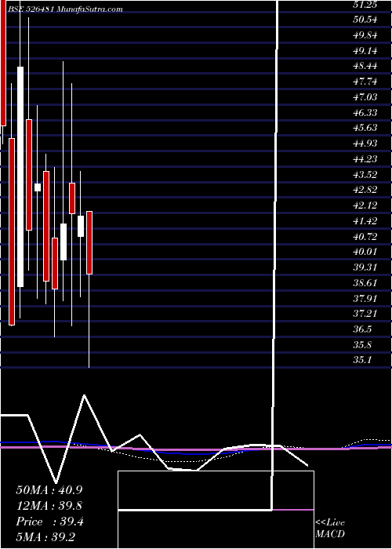Image resolution: width=392 pixels, height=549 pixels.
Task: Click the 43.52 price level label
Action: 365,174
